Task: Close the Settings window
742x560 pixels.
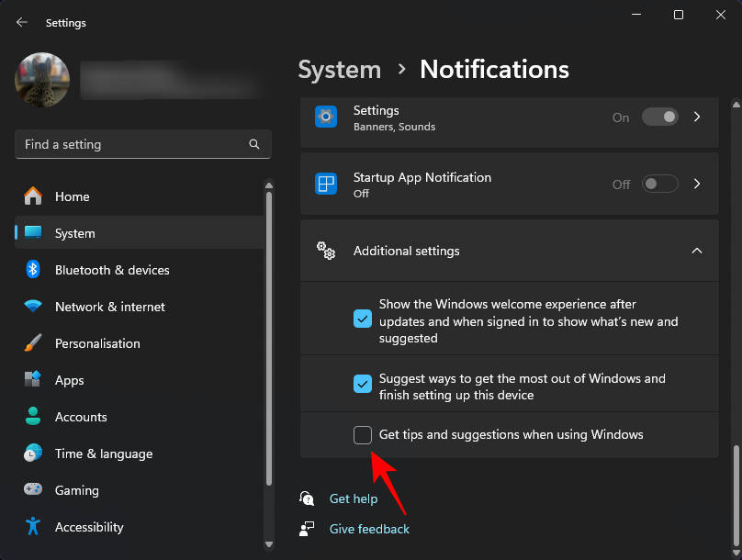Action: [x=721, y=15]
